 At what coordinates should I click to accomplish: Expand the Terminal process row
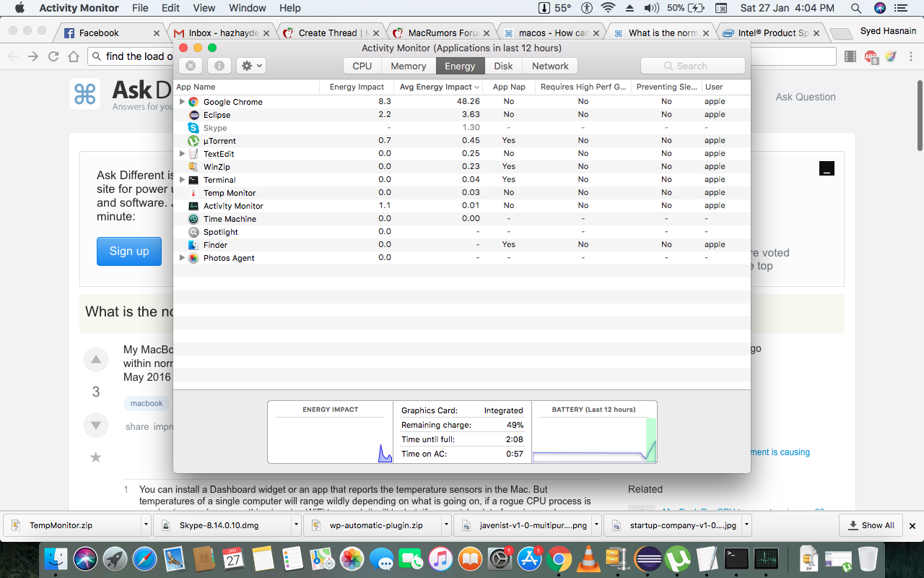(182, 180)
